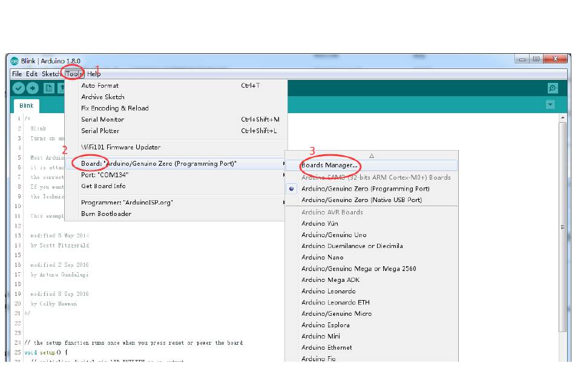Maximize the Arduino window
Image resolution: width=575 pixels, height=392 pixels.
coord(536,59)
